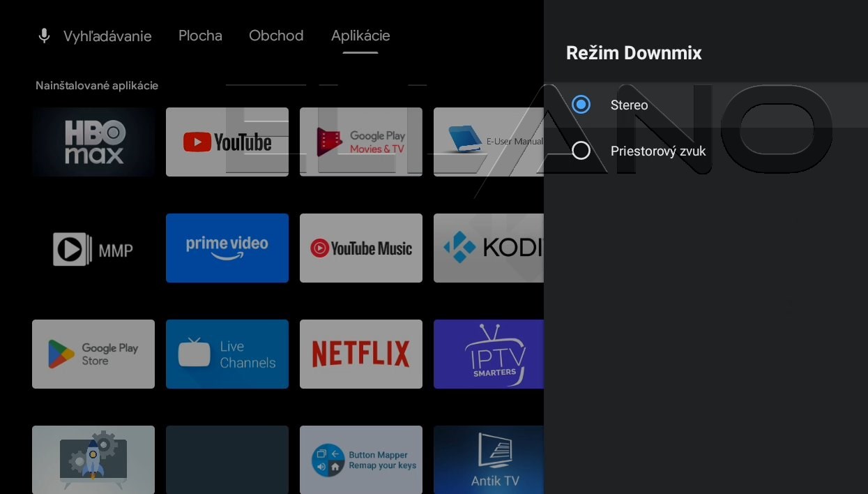This screenshot has width=868, height=494.
Task: Switch to the Plocha tab
Action: [200, 36]
